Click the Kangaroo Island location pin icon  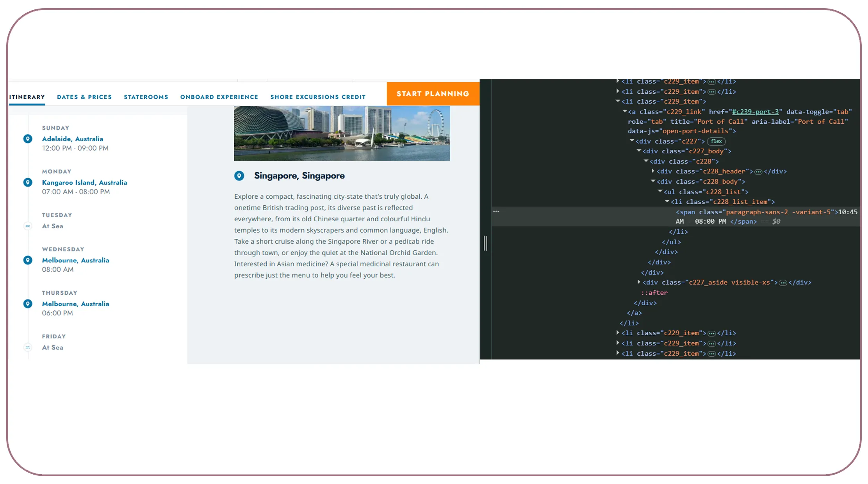click(28, 183)
